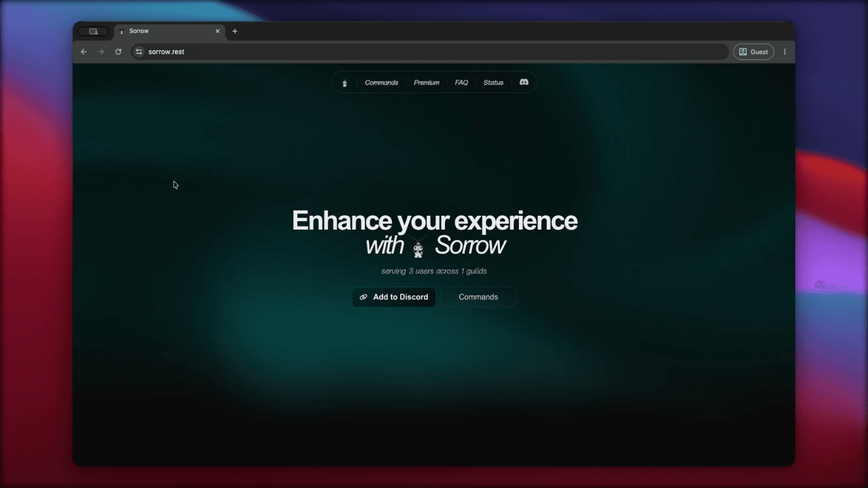Go back with the browser back arrow
This screenshot has width=868, height=488.
coord(84,52)
